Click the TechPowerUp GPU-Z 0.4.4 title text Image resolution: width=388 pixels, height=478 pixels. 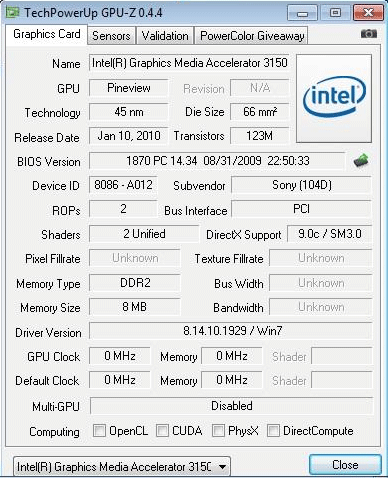pyautogui.click(x=93, y=13)
